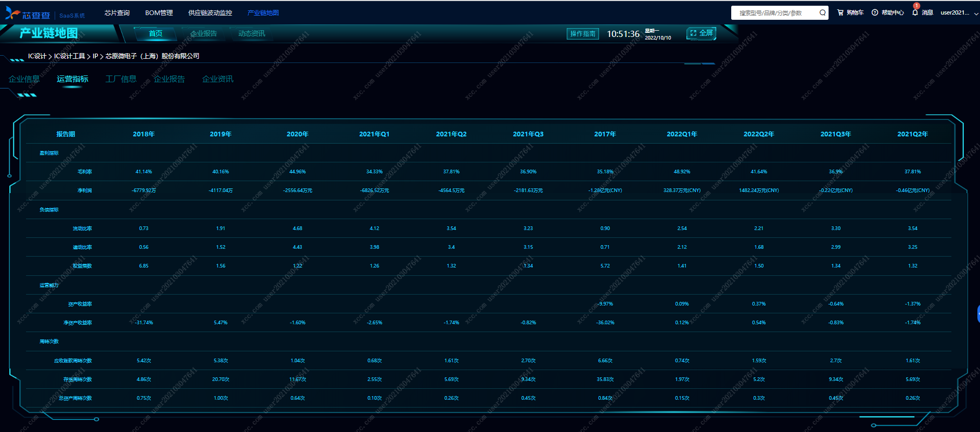Open the 芯片查询 menu
The width and height of the screenshot is (980, 432).
(x=117, y=13)
